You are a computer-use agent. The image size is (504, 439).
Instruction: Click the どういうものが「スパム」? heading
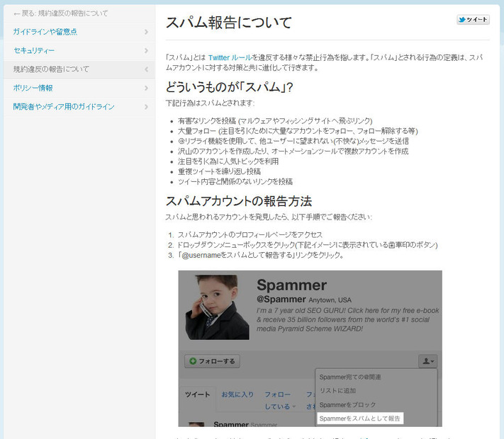(x=230, y=87)
